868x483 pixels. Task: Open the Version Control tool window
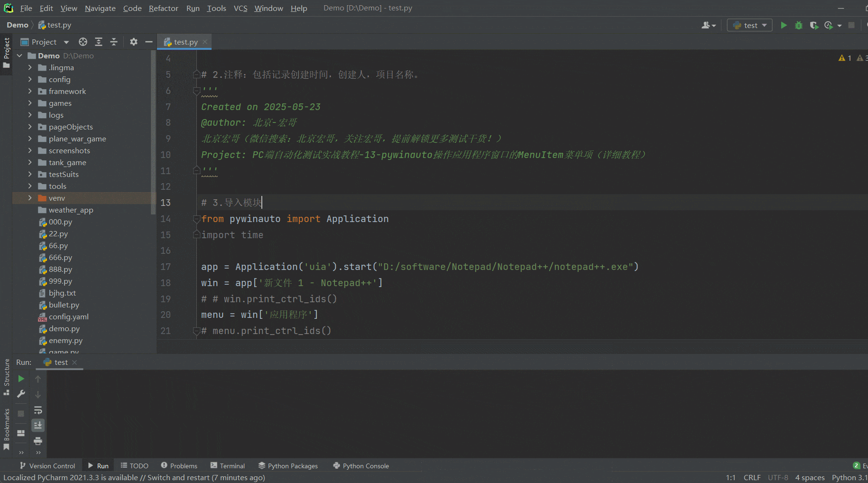[x=47, y=466]
